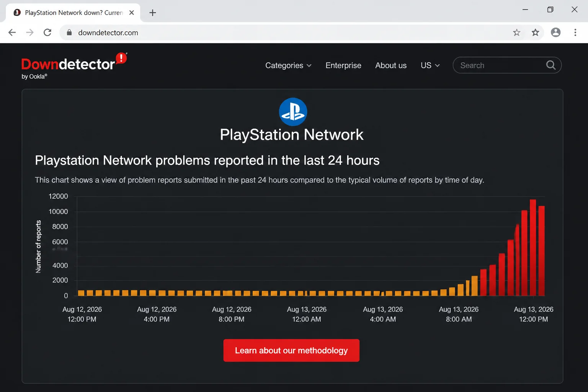Click the 2000 y-axis value
This screenshot has height=392, width=588.
point(60,280)
